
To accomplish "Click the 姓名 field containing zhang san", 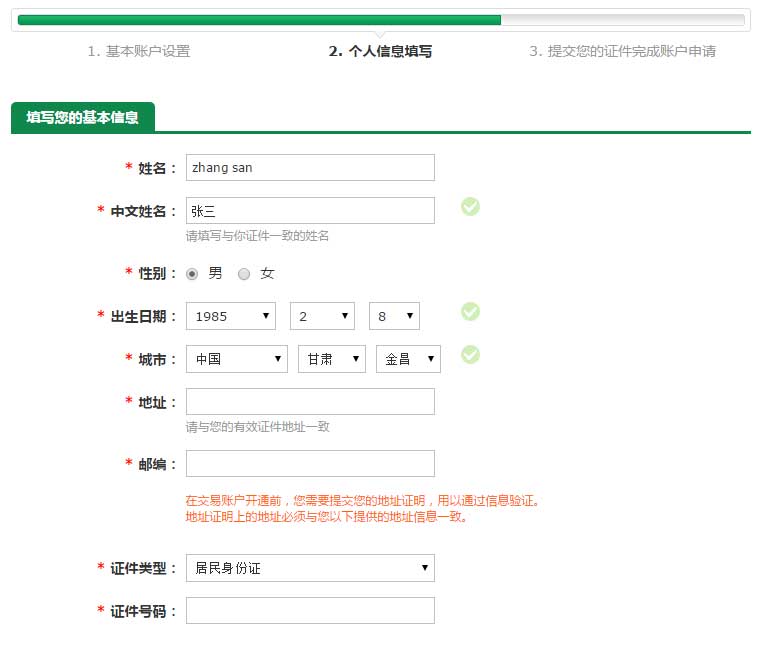I will [x=310, y=168].
